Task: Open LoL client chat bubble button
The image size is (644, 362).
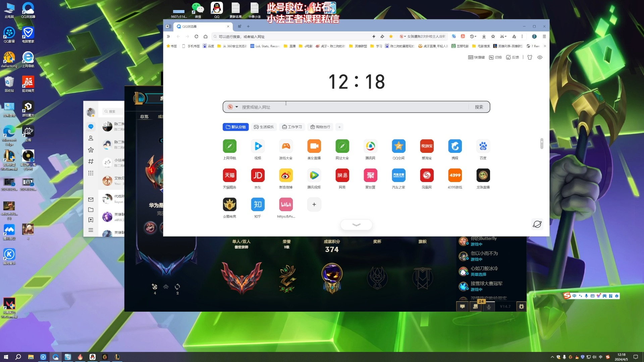Action: (462, 306)
